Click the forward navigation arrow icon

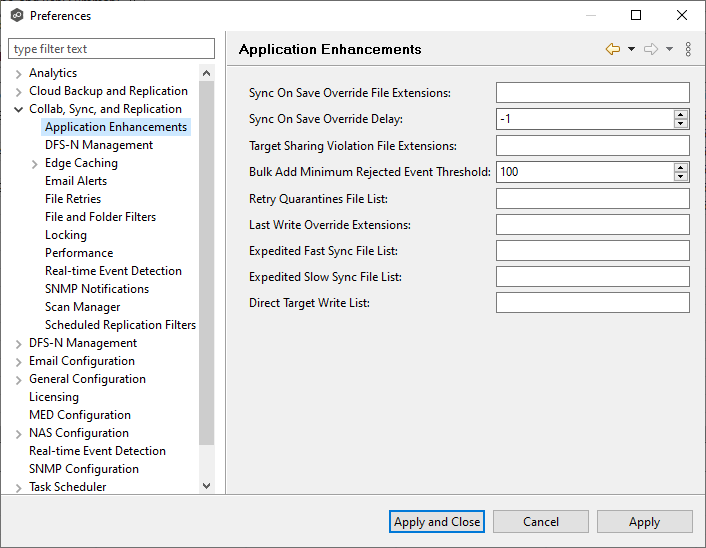pos(650,49)
